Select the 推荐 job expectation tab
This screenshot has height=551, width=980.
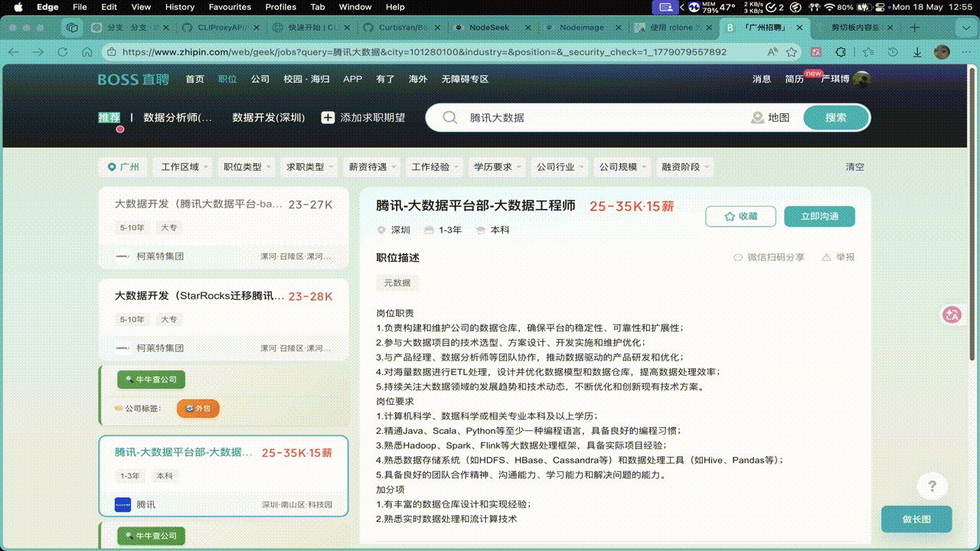109,118
